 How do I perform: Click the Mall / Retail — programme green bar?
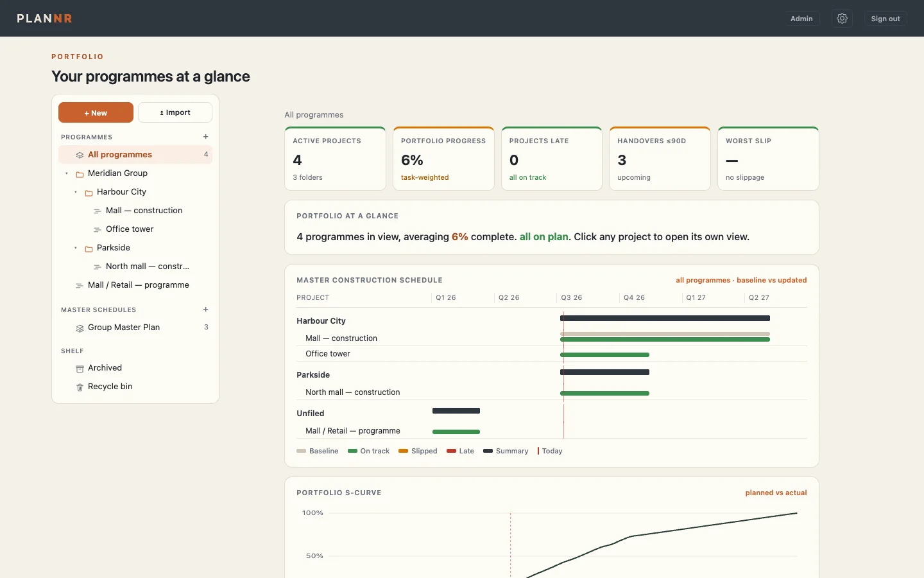coord(456,432)
